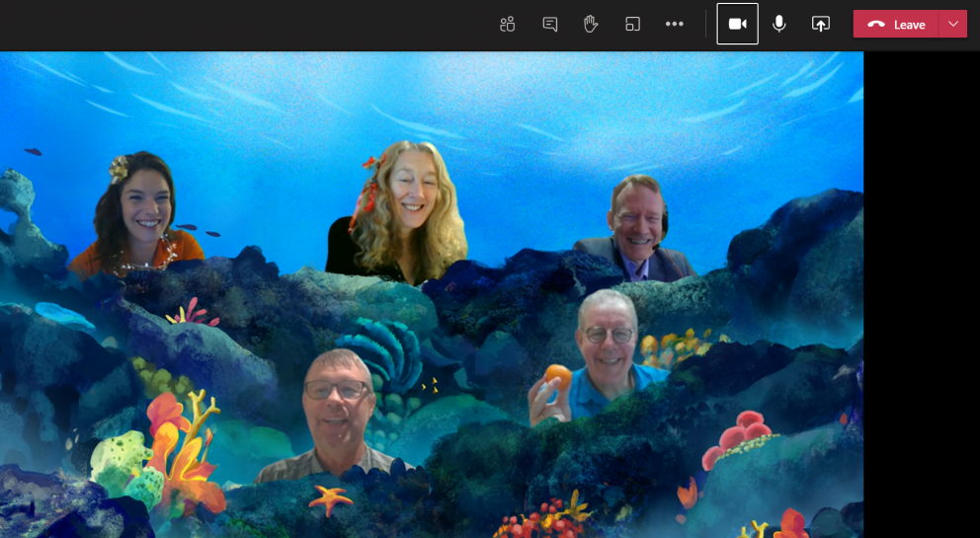Screen dimensions: 980x538
Task: Click the pink coral cluster at right
Action: click(x=739, y=435)
